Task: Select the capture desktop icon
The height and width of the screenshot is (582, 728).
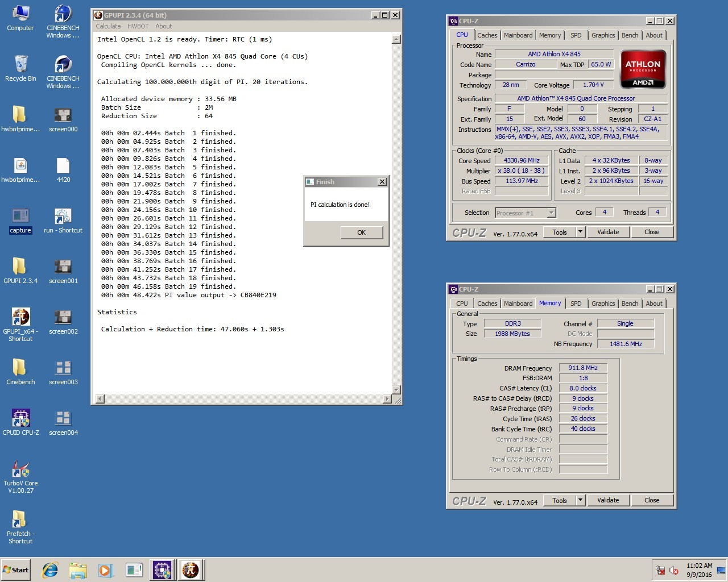Action: [x=20, y=221]
